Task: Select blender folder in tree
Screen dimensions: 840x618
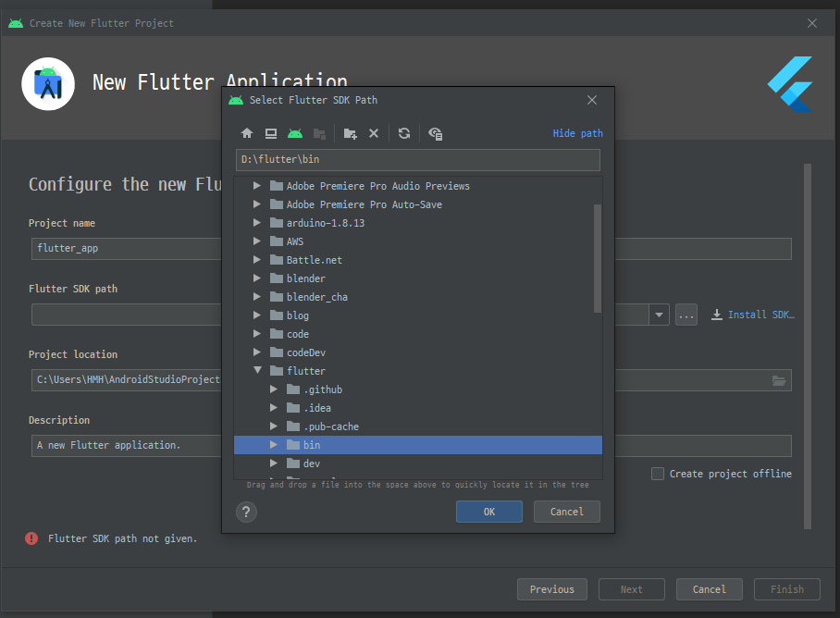Action: [306, 278]
